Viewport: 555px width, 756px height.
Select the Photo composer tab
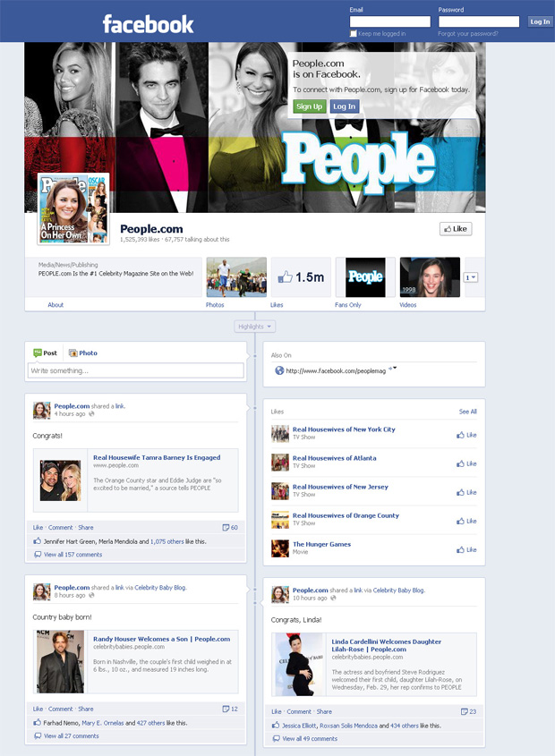click(83, 353)
